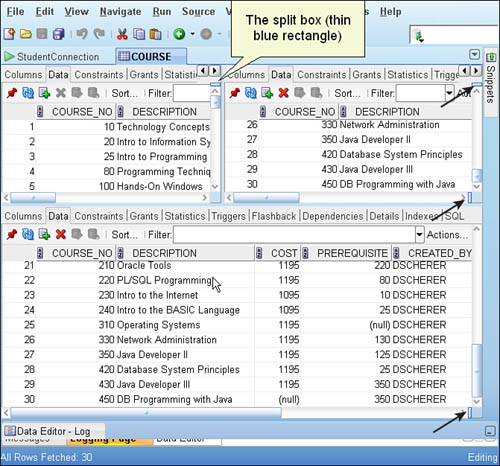Click the green Run button in toolbar

pos(179,34)
